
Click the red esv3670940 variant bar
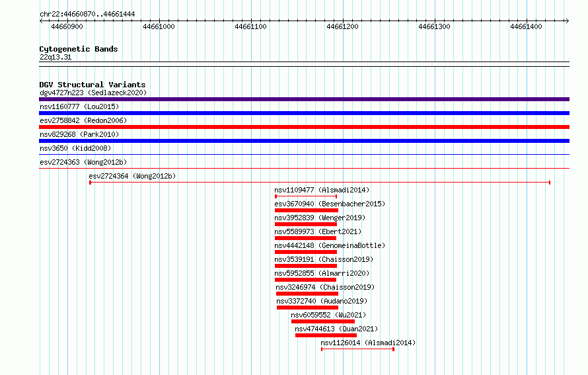tap(307, 210)
